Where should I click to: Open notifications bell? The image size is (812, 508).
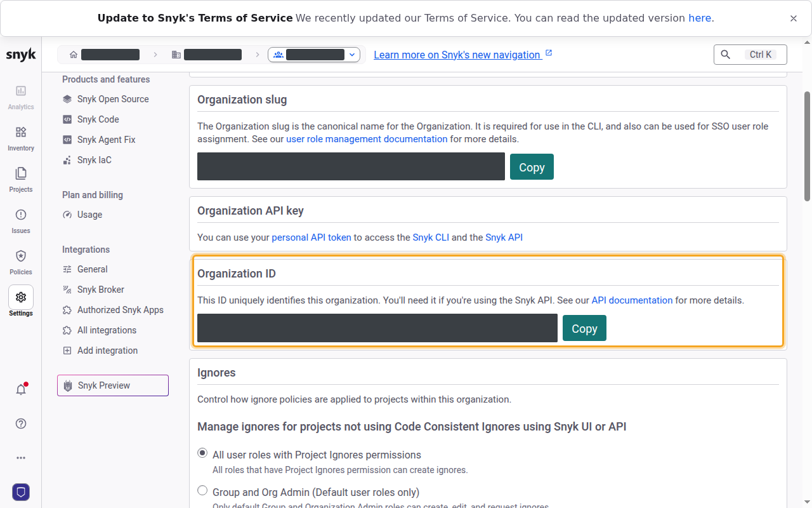21,389
